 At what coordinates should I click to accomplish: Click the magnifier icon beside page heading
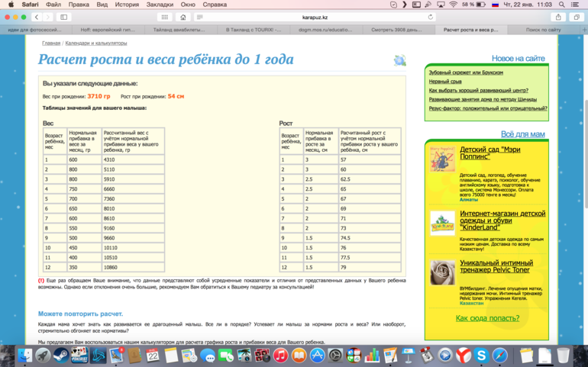tap(399, 60)
